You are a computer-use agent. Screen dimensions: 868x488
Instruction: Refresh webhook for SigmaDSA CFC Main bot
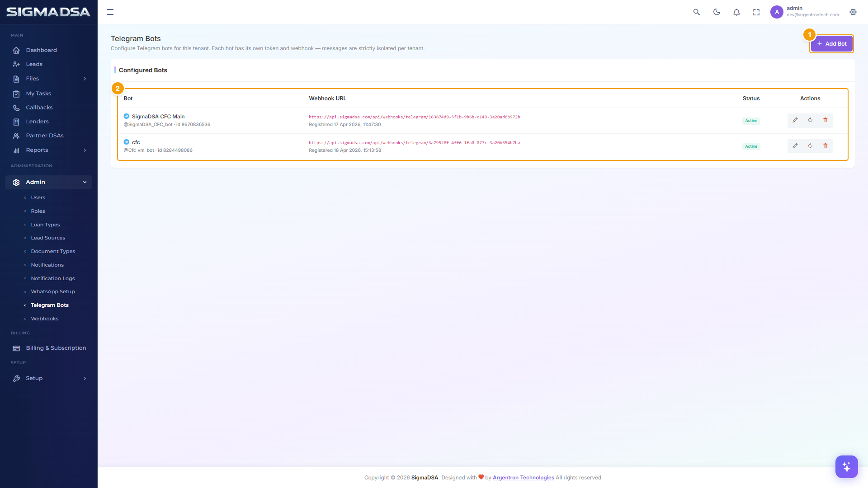tap(810, 120)
